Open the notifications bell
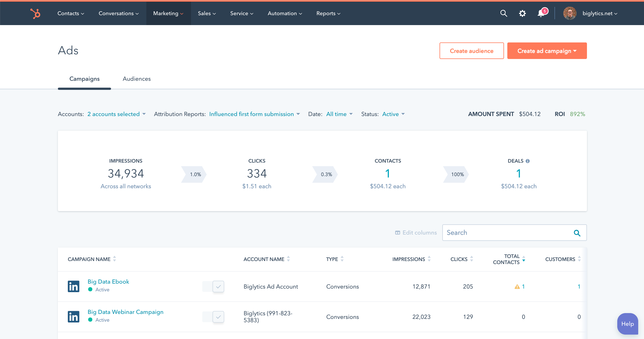This screenshot has width=644, height=339. (x=541, y=13)
